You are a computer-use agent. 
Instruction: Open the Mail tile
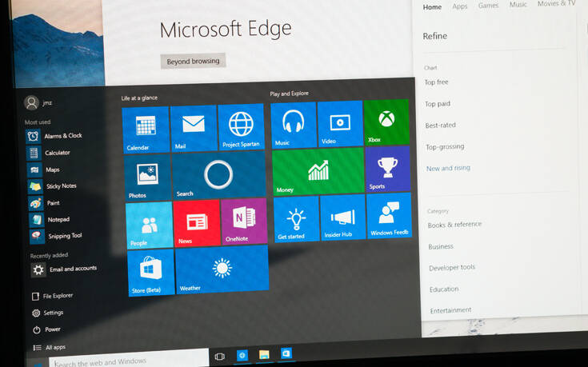[194, 128]
